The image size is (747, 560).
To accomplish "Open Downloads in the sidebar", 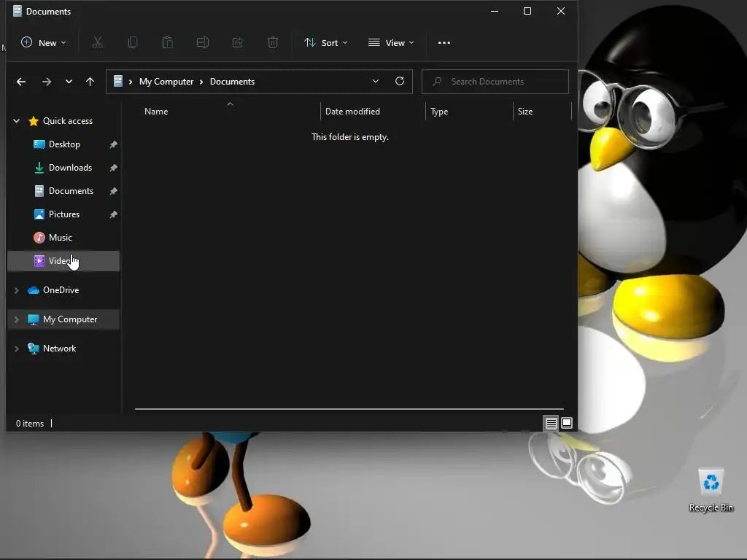I will (x=70, y=168).
